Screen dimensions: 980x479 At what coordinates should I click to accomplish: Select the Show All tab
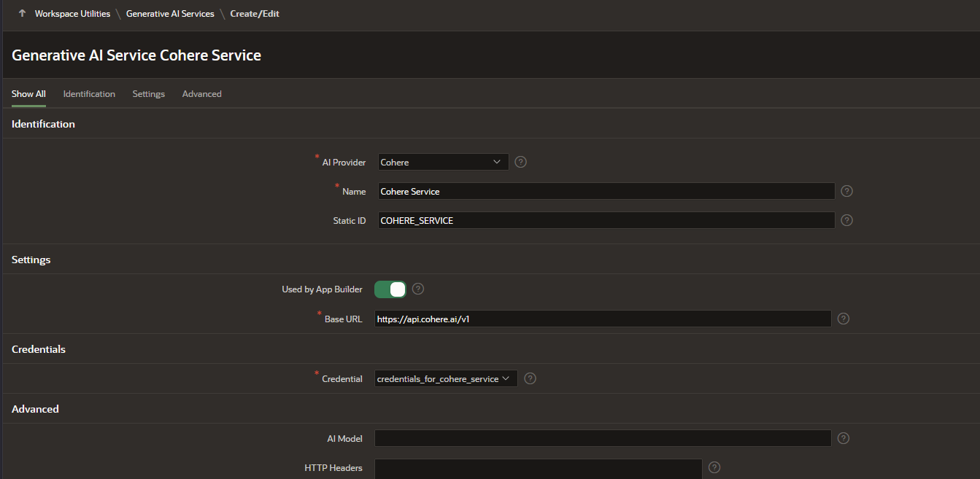[x=28, y=94]
